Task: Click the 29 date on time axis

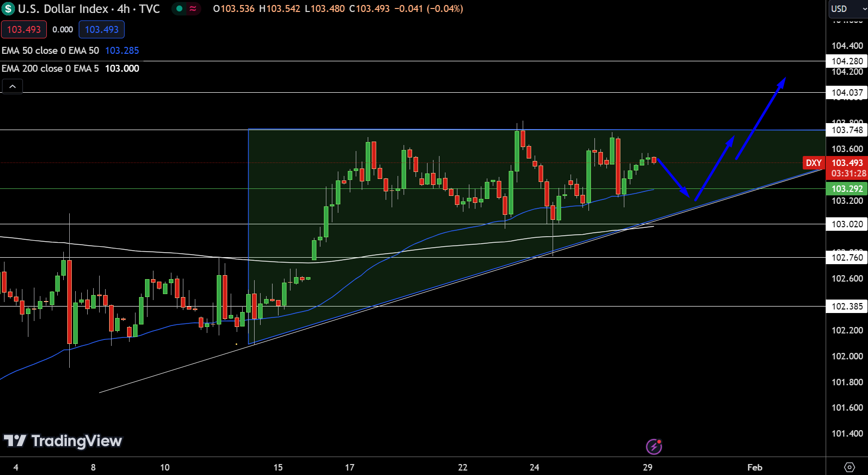Action: [647, 467]
